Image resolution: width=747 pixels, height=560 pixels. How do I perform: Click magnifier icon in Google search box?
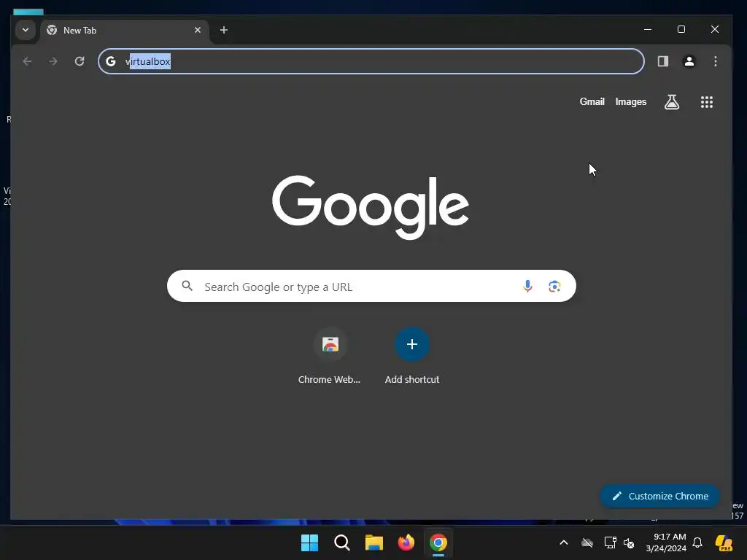[x=187, y=286]
